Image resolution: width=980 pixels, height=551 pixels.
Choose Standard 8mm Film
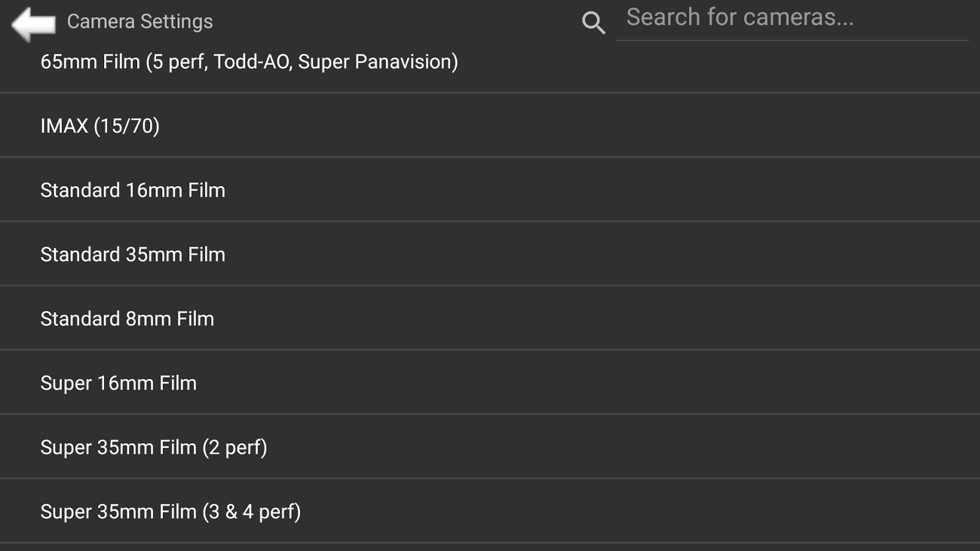tap(127, 319)
